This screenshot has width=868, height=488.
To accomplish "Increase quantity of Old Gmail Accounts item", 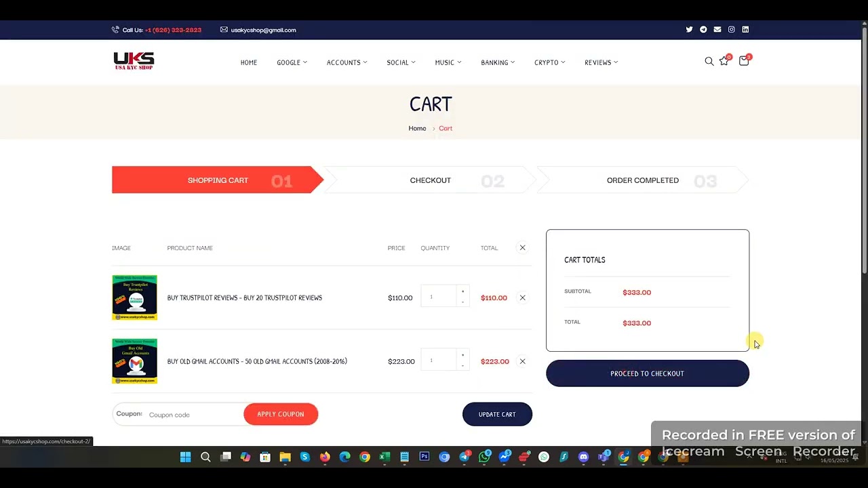I will (x=462, y=355).
